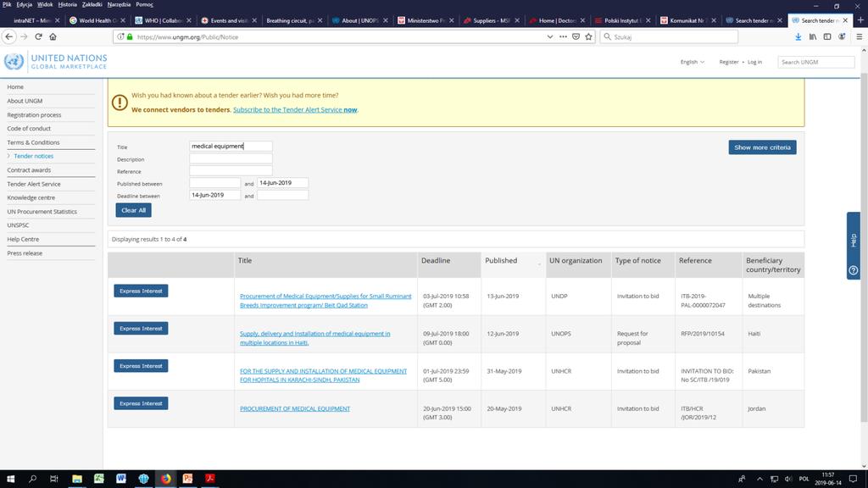
Task: Open PowerPoint from the taskbar
Action: tap(187, 479)
